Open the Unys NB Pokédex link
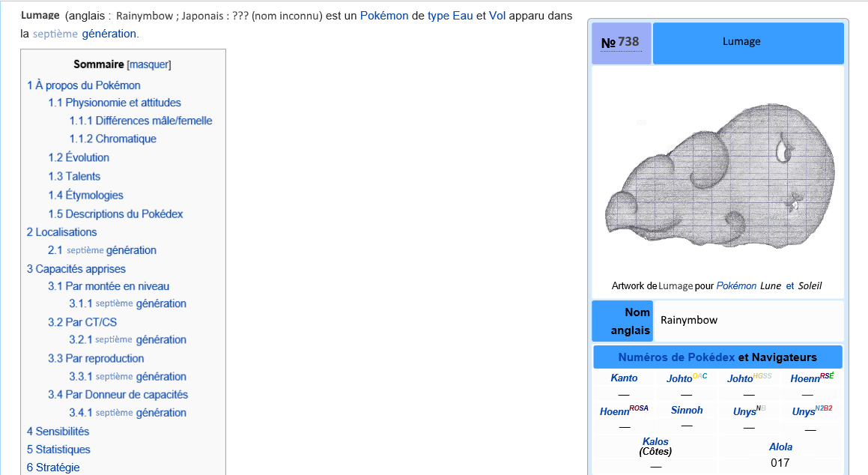 pyautogui.click(x=749, y=411)
